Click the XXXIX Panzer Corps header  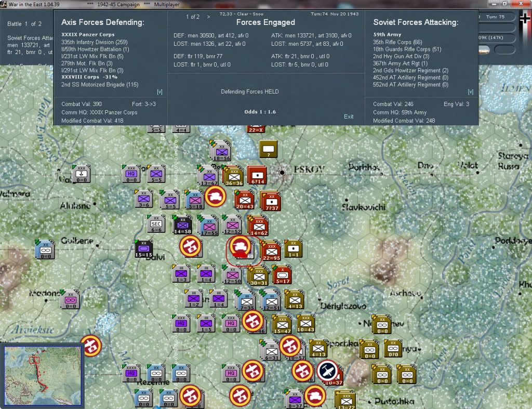point(88,35)
